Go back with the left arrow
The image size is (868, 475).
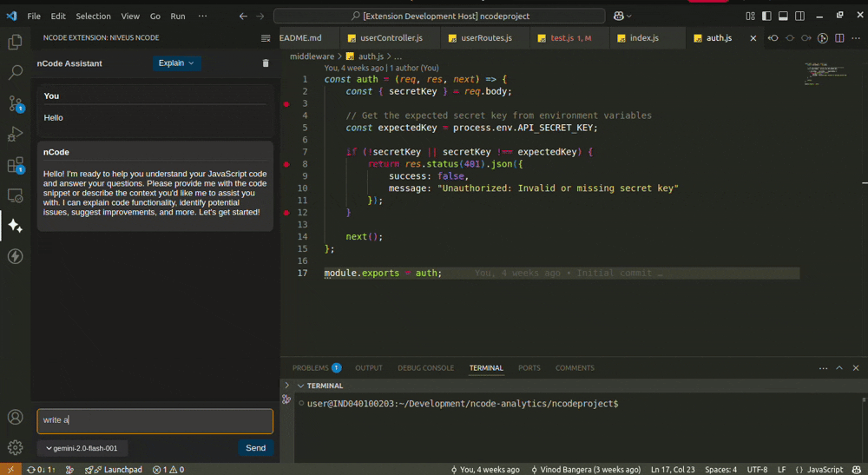pos(243,16)
